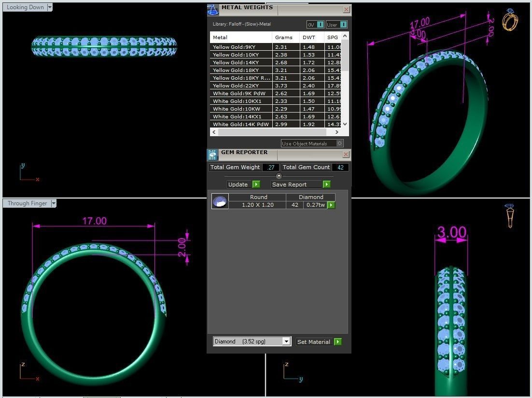Viewport: 532px width, 398px height.
Task: Select the Yellow Gold:18KY row
Action: click(x=276, y=71)
